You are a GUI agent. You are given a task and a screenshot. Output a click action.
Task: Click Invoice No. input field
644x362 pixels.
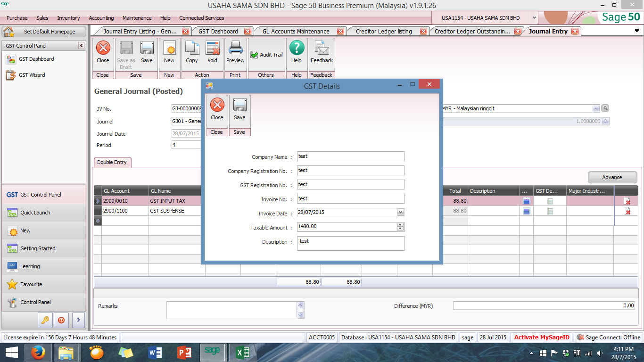pos(351,199)
